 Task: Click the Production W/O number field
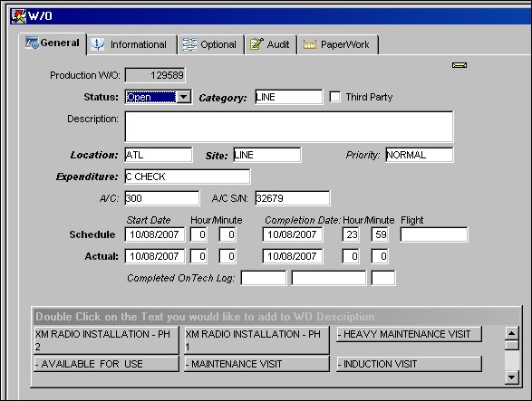pos(155,75)
